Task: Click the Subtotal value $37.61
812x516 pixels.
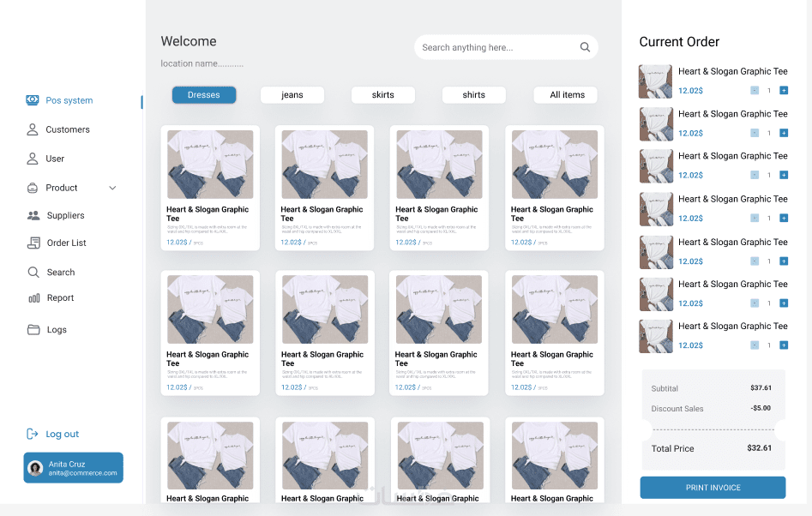Action: coord(761,387)
